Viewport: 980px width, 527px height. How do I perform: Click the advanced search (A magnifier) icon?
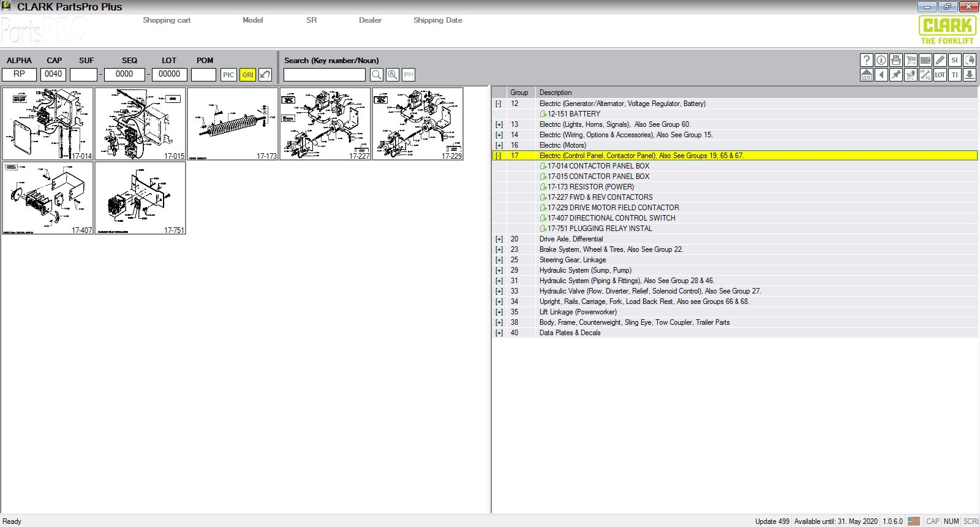(393, 75)
